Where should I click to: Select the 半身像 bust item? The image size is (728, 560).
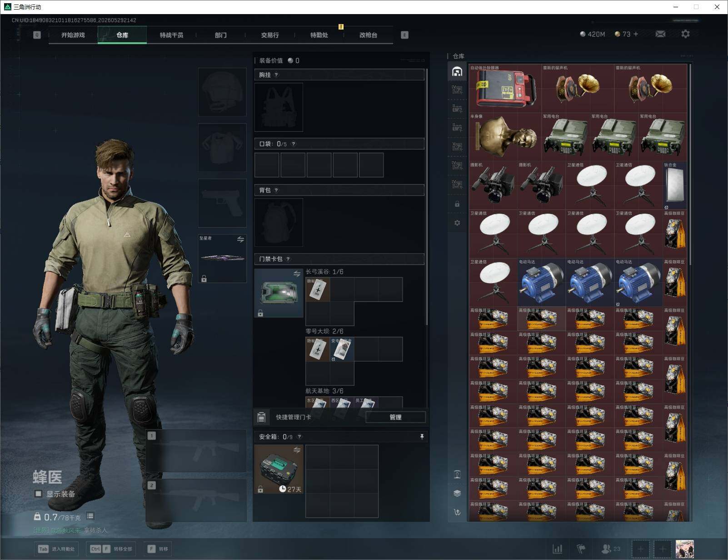coord(505,137)
